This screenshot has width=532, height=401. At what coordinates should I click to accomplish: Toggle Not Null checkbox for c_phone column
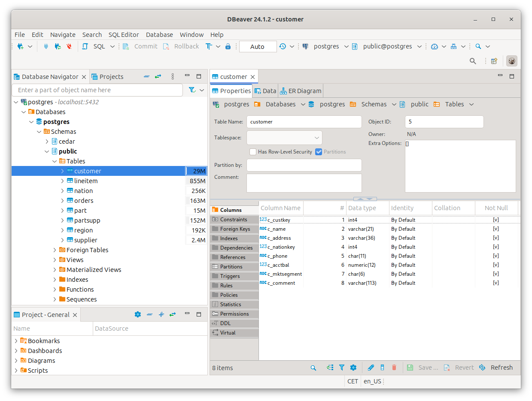coord(496,256)
